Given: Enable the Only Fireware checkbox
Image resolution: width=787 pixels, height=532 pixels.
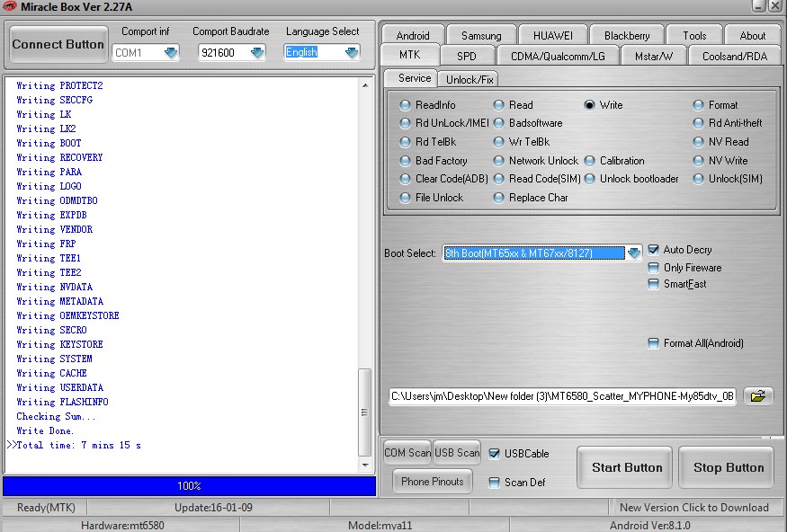Looking at the screenshot, I should pyautogui.click(x=654, y=268).
